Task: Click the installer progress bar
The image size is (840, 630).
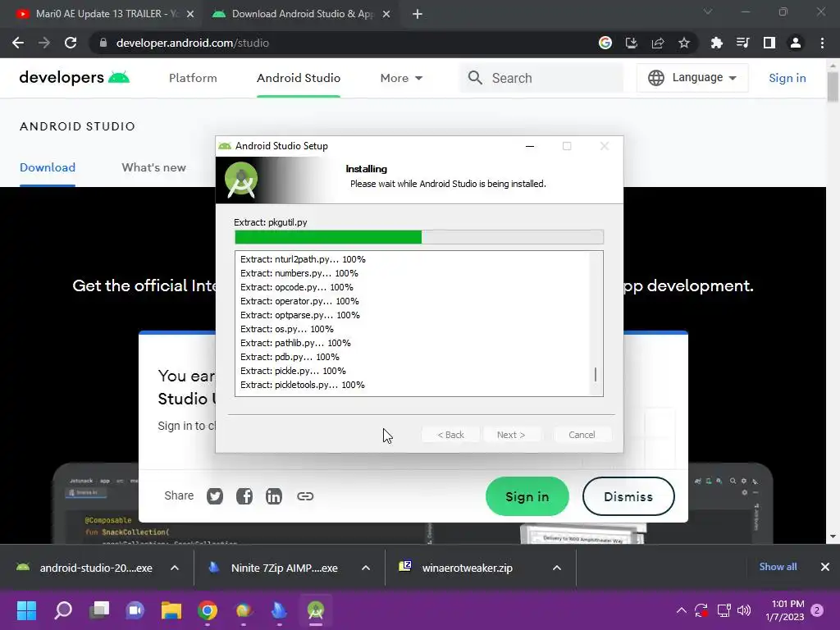Action: pyautogui.click(x=419, y=237)
